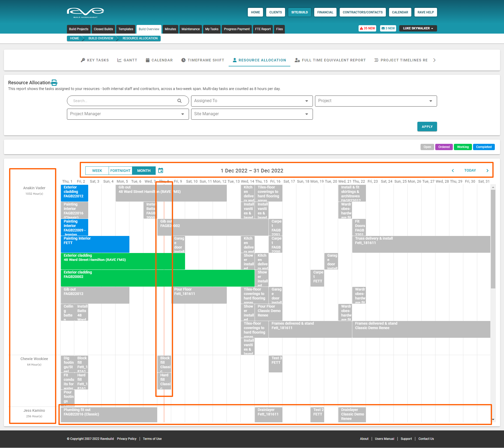Click the print icon beside Resource Allocation

(x=54, y=83)
